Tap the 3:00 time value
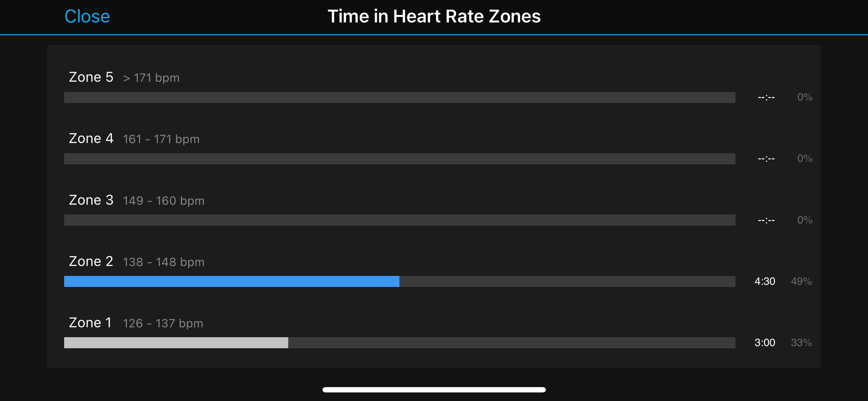This screenshot has width=868, height=401. [765, 343]
